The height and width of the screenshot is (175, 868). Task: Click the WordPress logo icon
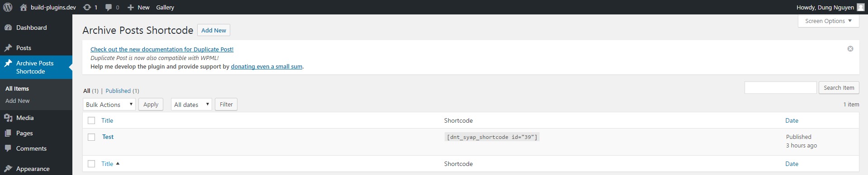pyautogui.click(x=8, y=7)
